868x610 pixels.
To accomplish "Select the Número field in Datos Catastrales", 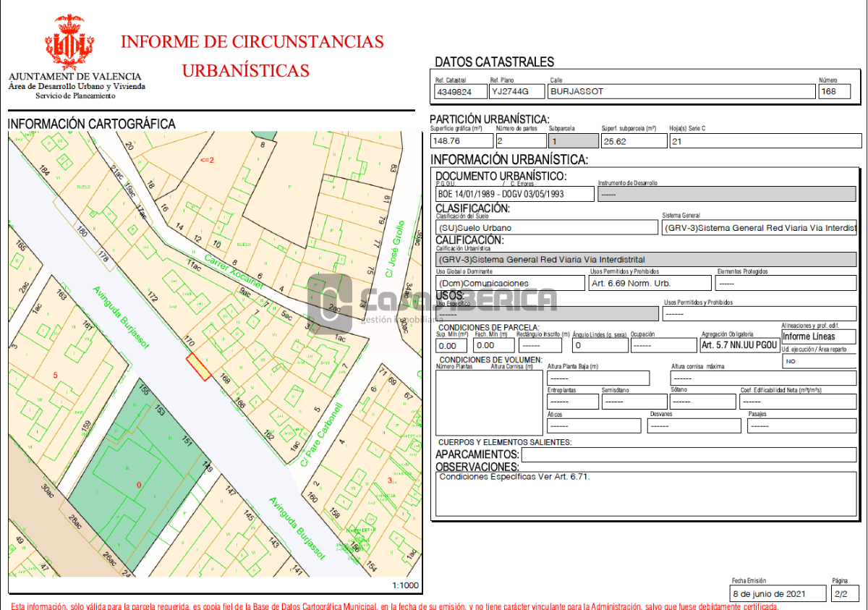I will (835, 92).
